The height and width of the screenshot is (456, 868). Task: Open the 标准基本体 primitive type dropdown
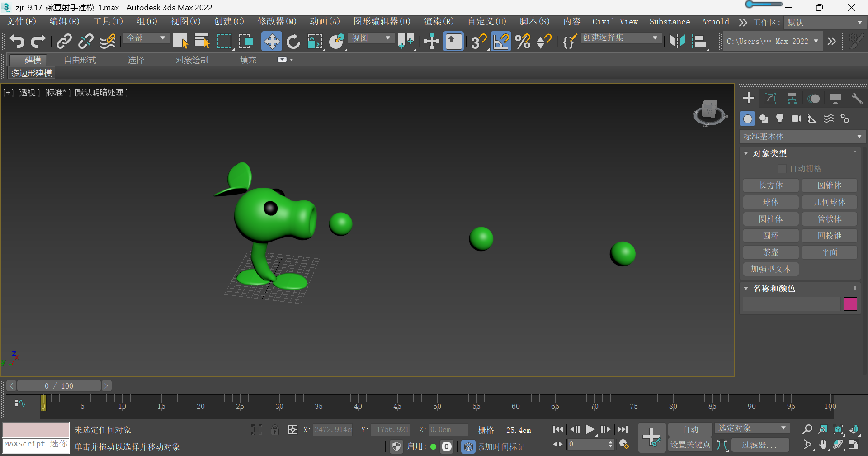pyautogui.click(x=802, y=137)
